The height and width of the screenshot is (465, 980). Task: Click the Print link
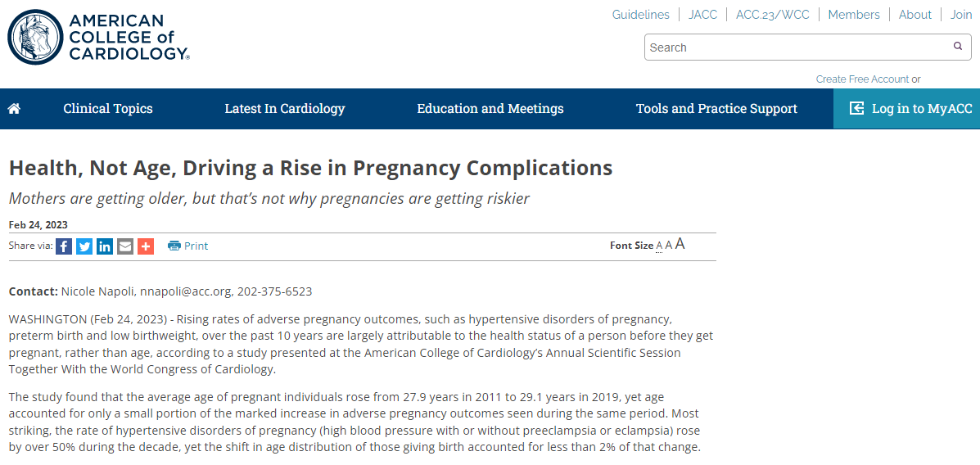(188, 246)
